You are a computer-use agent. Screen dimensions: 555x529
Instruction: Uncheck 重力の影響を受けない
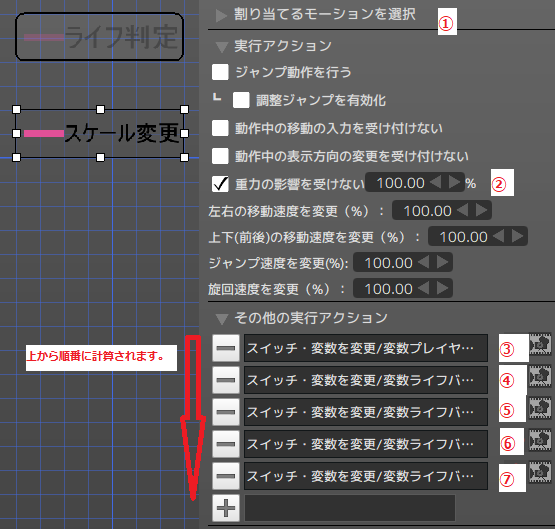220,184
